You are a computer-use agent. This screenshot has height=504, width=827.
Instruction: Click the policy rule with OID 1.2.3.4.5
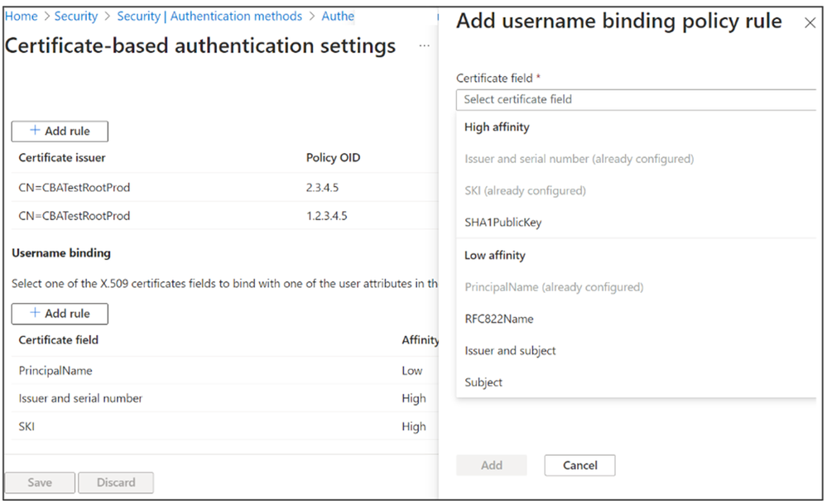[326, 216]
